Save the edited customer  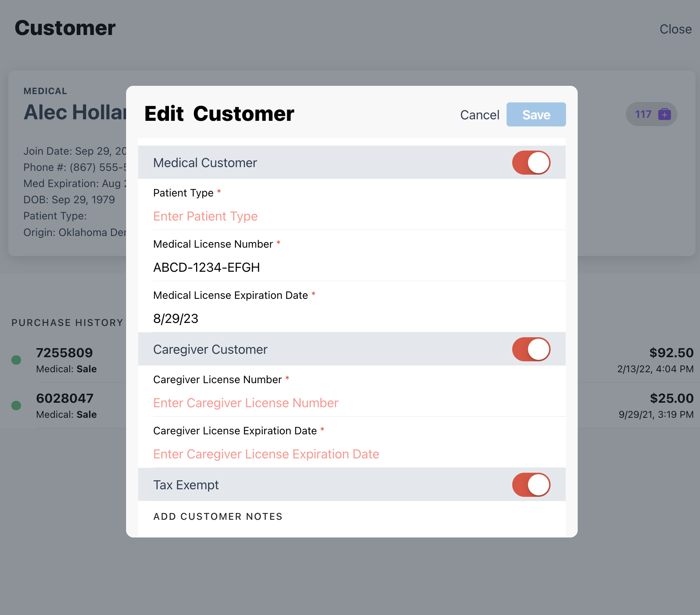point(536,115)
